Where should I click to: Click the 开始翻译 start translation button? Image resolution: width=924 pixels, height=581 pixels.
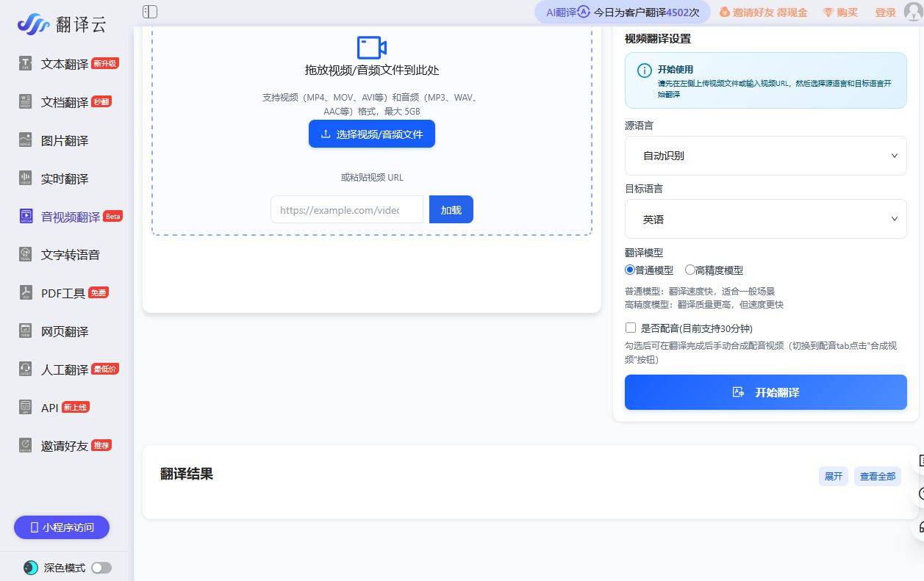pyautogui.click(x=765, y=392)
